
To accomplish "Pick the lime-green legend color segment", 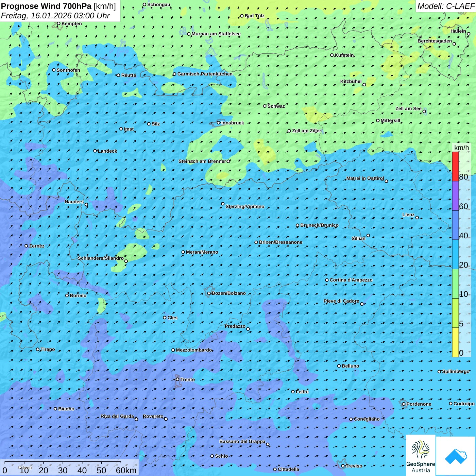I will point(455,313).
